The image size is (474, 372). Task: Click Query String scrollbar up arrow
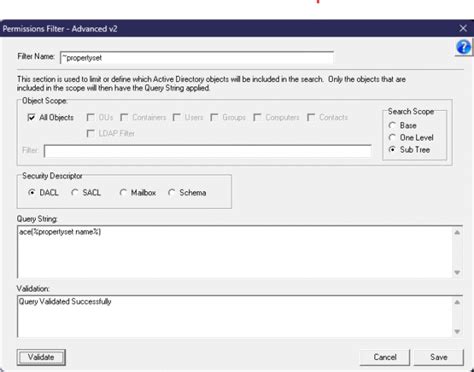click(x=457, y=232)
